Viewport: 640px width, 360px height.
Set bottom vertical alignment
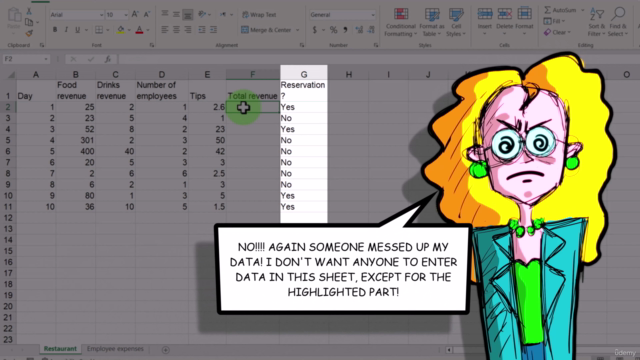pyautogui.click(x=188, y=15)
